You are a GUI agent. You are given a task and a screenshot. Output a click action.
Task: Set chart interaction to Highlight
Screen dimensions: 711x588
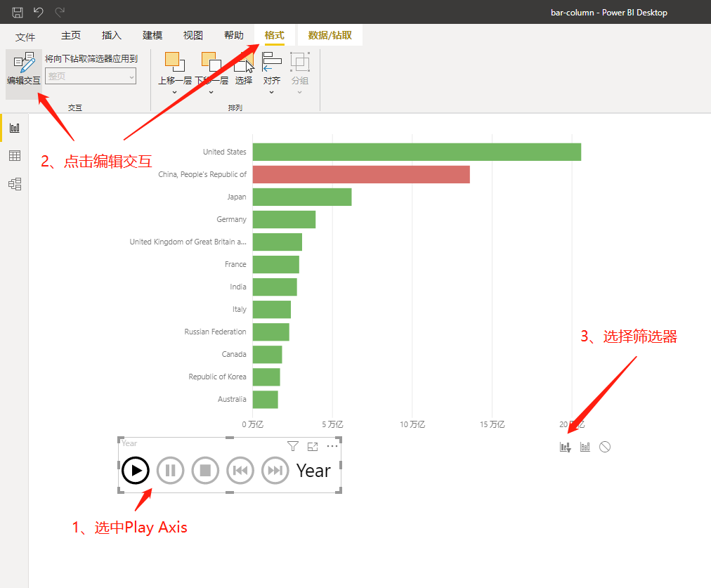[x=585, y=447]
